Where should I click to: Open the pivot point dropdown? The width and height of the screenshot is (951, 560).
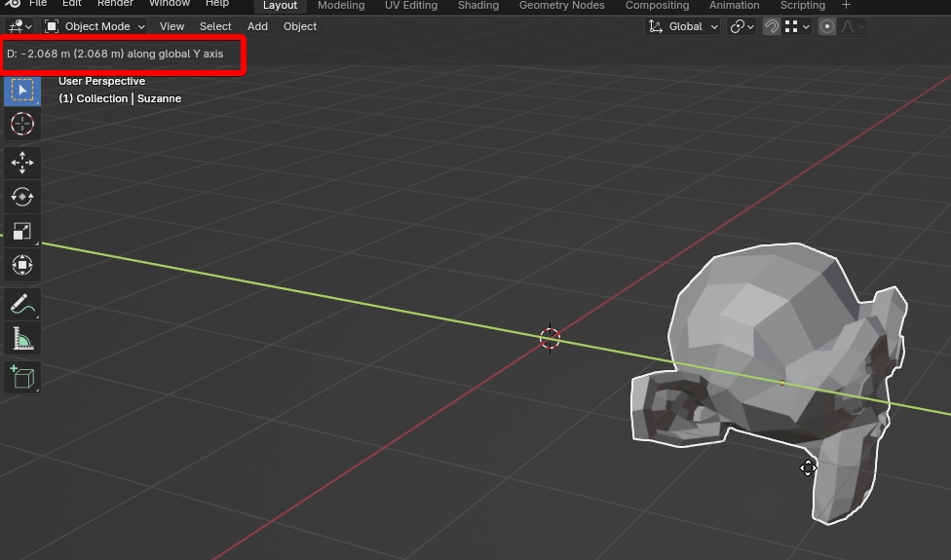(742, 26)
